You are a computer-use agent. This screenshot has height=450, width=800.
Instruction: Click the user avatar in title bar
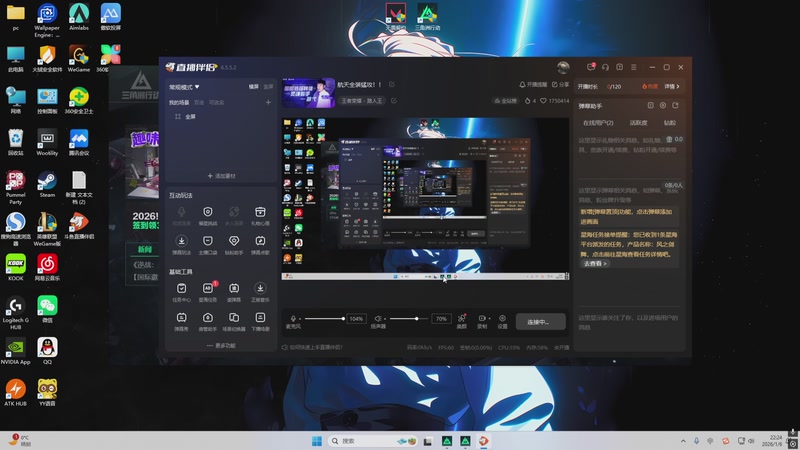pos(563,67)
